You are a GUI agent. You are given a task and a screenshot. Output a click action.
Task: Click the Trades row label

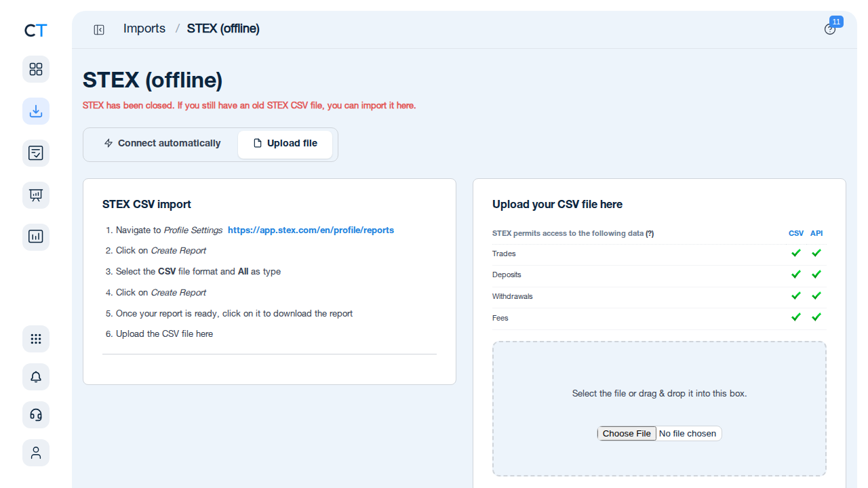(x=504, y=253)
